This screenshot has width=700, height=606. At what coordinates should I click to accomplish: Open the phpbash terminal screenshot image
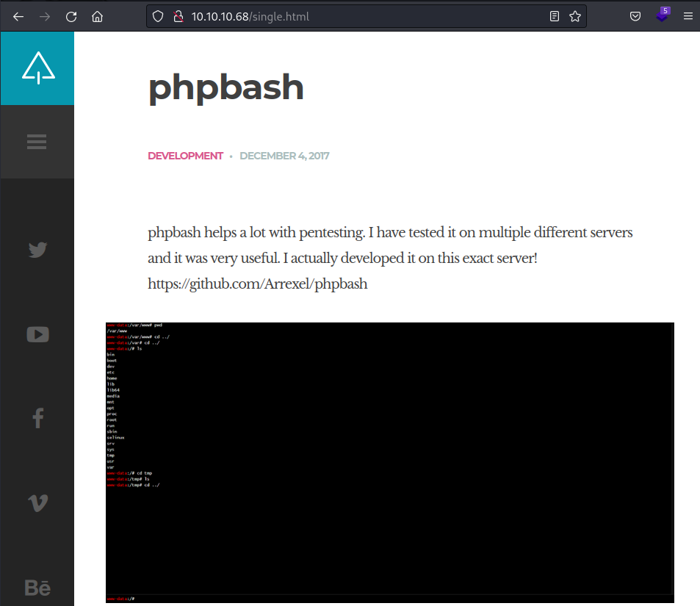390,463
